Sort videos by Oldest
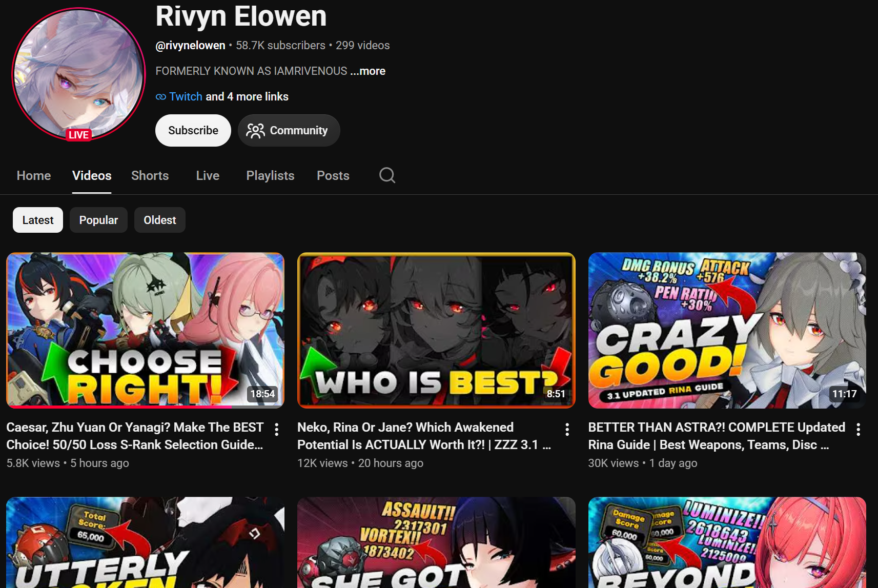Image resolution: width=878 pixels, height=588 pixels. tap(160, 220)
